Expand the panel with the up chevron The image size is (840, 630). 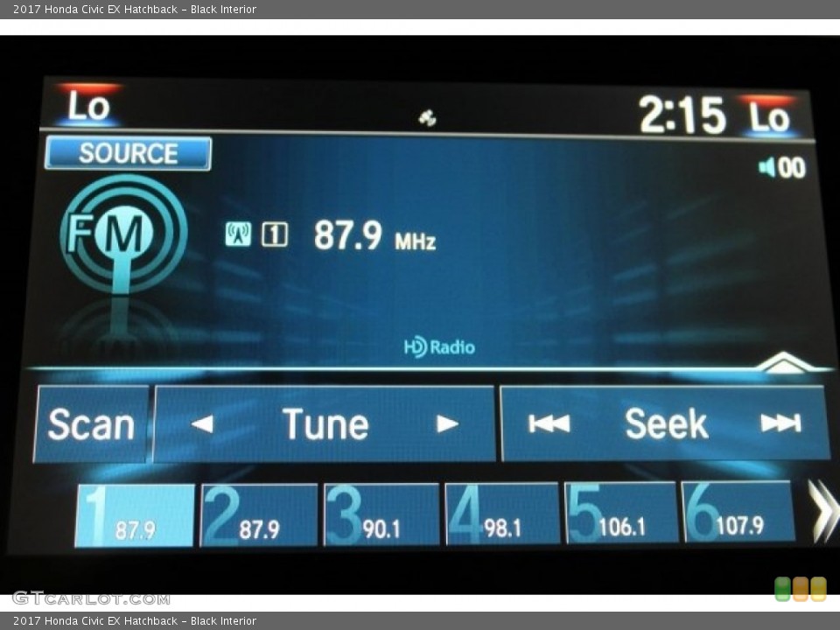pyautogui.click(x=783, y=362)
